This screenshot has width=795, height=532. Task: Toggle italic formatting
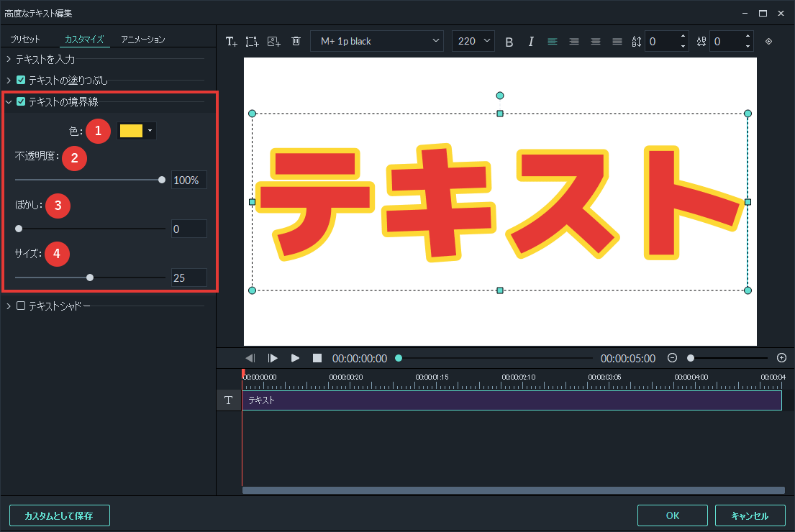coord(531,42)
